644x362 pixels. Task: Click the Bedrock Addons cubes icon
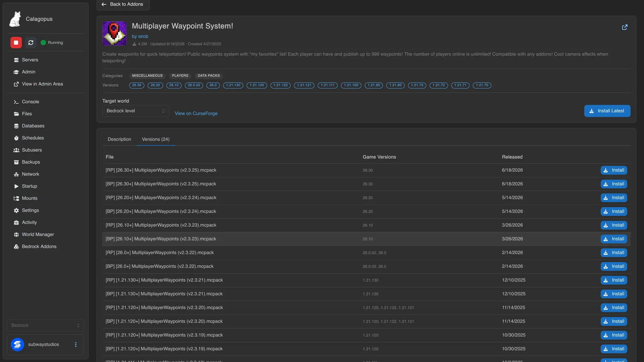point(16,247)
